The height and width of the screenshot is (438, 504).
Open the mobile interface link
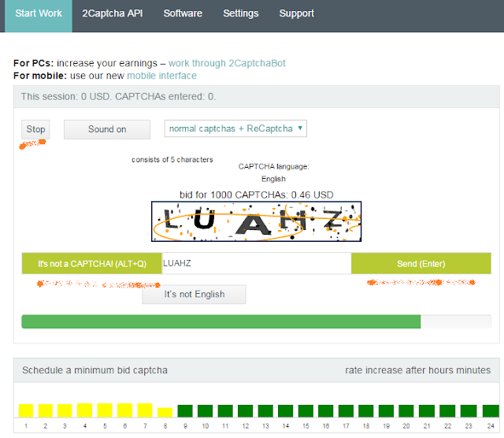click(x=161, y=76)
